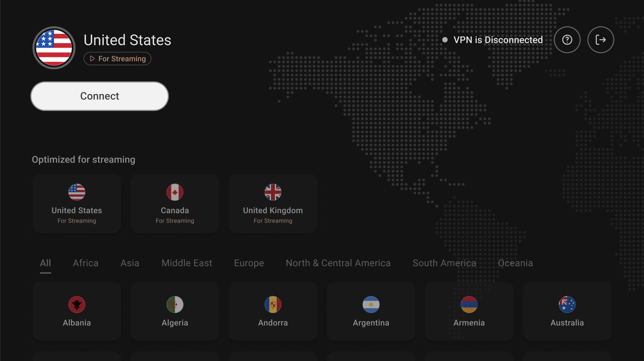Select the Middle East tab
644x361 pixels.
(187, 263)
